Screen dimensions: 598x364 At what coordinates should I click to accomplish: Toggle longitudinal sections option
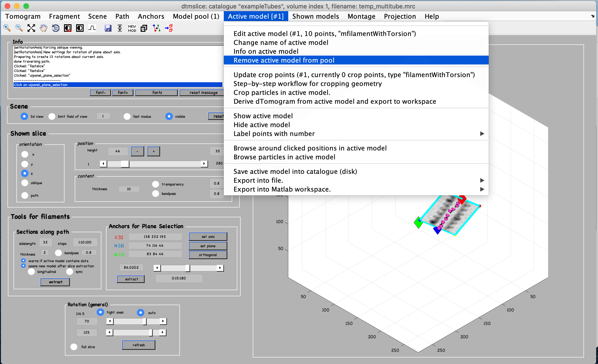tap(31, 272)
